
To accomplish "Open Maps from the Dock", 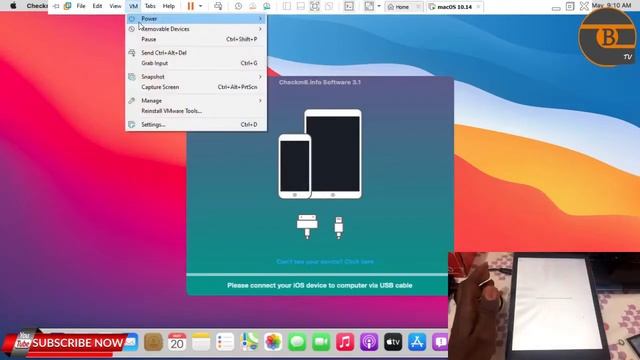I will (x=249, y=342).
